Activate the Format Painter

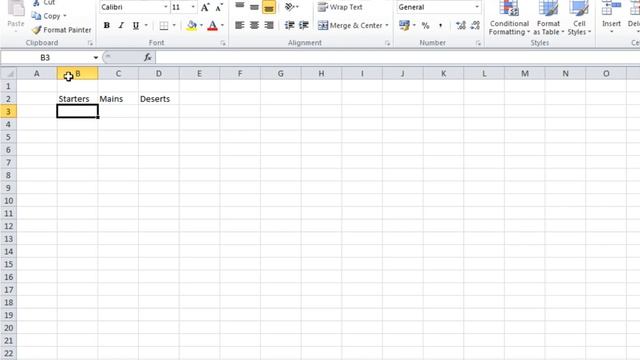click(x=62, y=30)
